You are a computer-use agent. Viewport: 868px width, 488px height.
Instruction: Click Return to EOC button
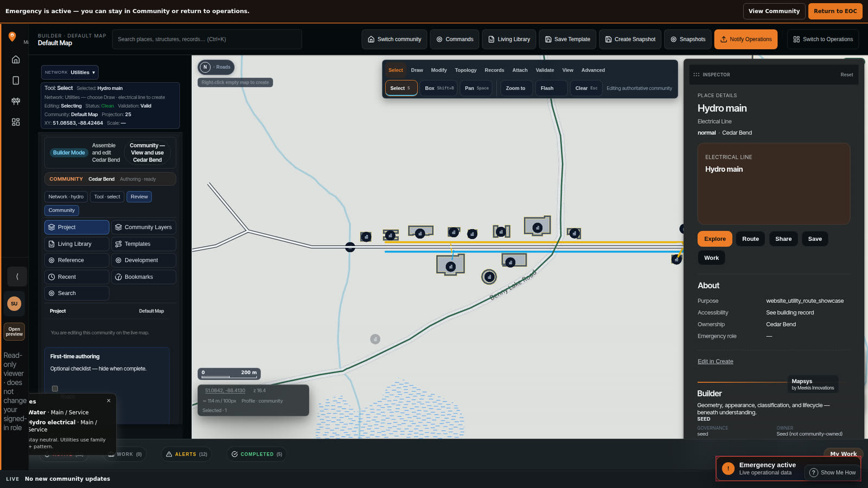pyautogui.click(x=835, y=11)
